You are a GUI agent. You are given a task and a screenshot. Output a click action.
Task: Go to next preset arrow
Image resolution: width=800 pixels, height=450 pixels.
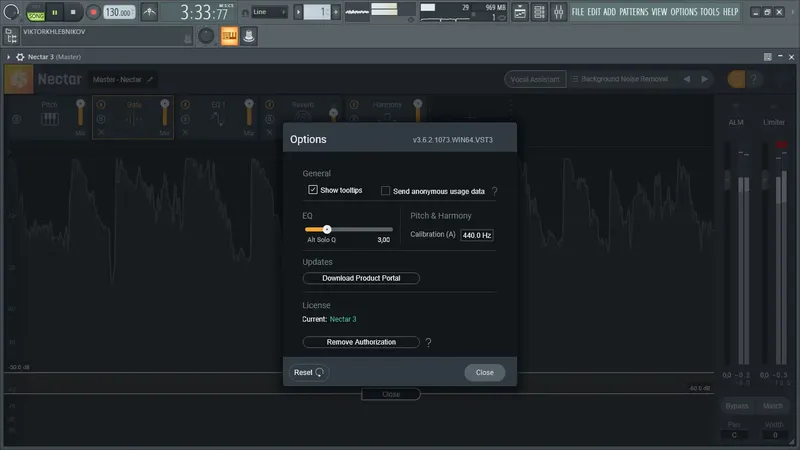[705, 79]
